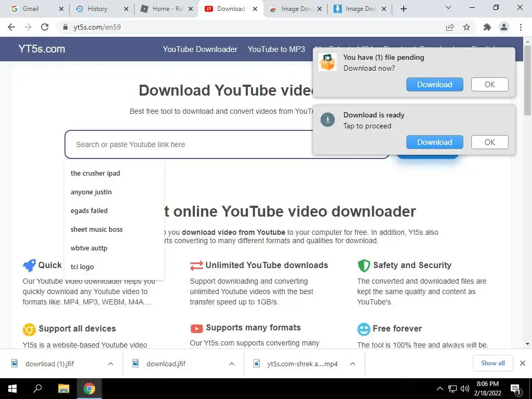The image size is (532, 399).
Task: Close the downloads bar
Action: point(523,363)
